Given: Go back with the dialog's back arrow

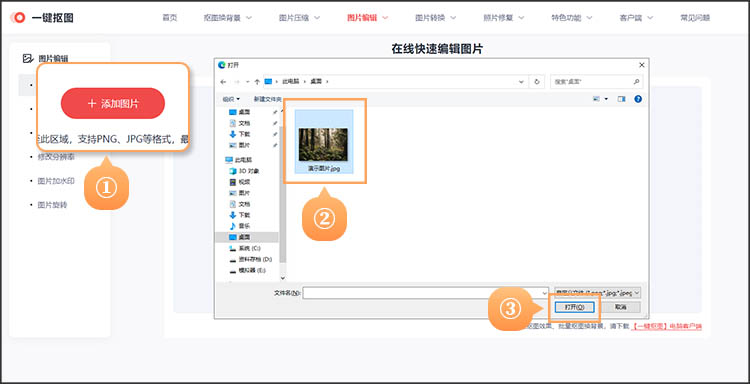Looking at the screenshot, I should (223, 82).
